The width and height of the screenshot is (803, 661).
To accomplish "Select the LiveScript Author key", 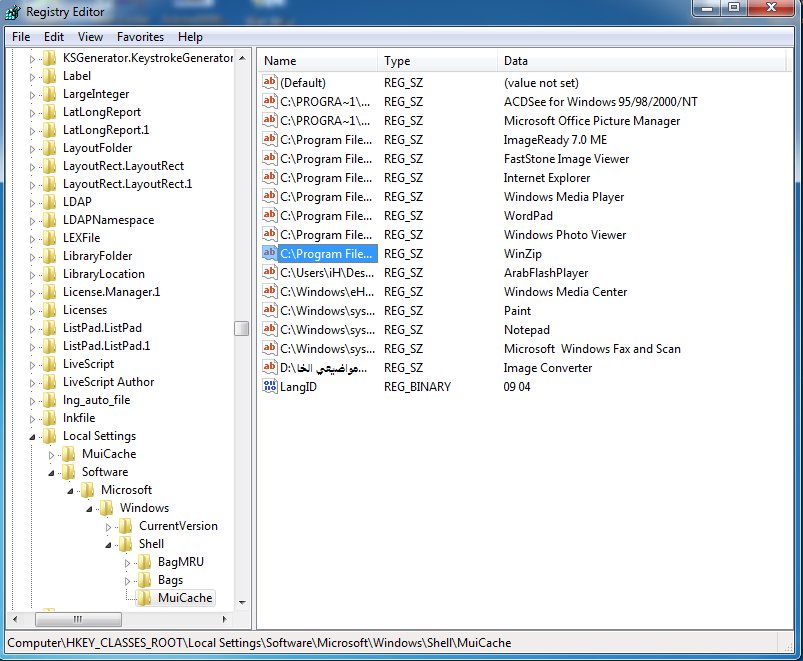I will (x=108, y=381).
